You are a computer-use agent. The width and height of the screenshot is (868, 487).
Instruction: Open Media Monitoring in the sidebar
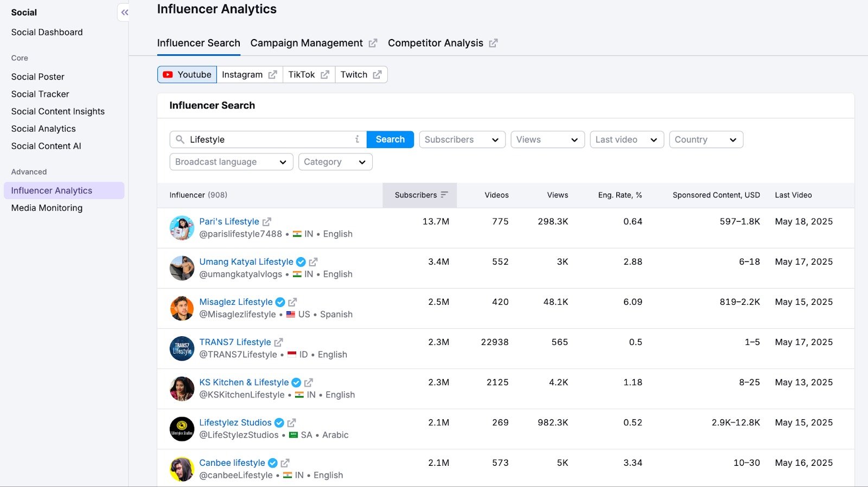pos(47,208)
